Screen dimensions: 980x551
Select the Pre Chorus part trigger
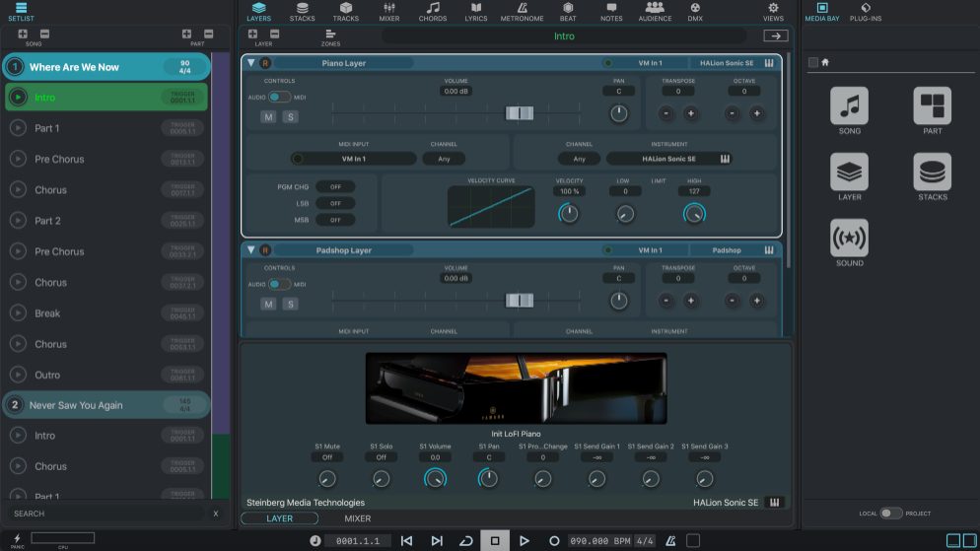[59, 159]
